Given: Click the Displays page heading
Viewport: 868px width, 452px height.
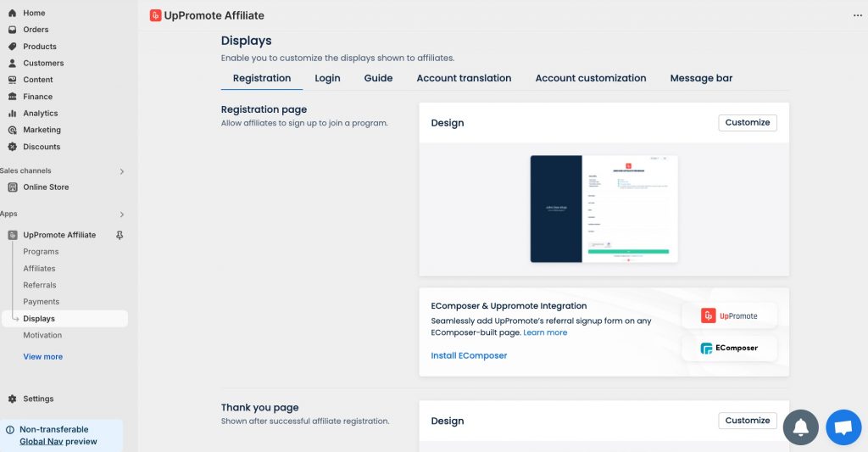Looking at the screenshot, I should (247, 41).
